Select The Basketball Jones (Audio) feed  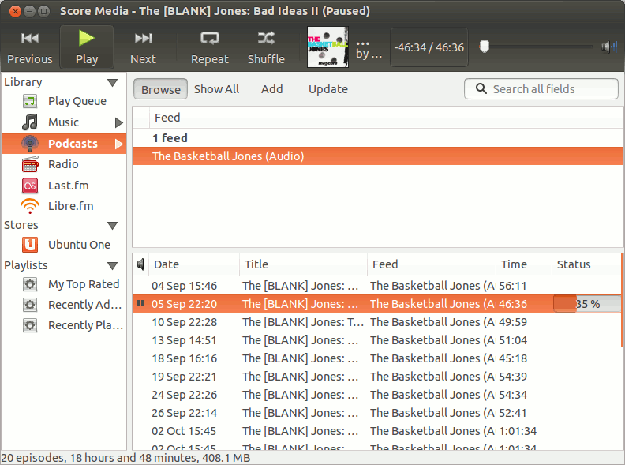(x=378, y=156)
